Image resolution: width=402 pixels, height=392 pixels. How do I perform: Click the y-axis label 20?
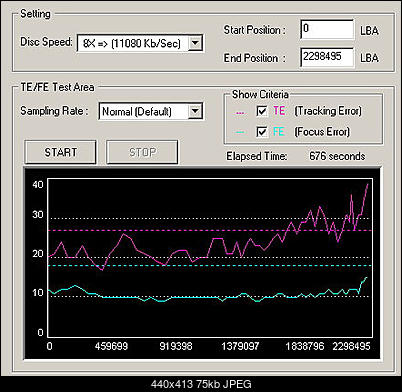[x=38, y=254]
